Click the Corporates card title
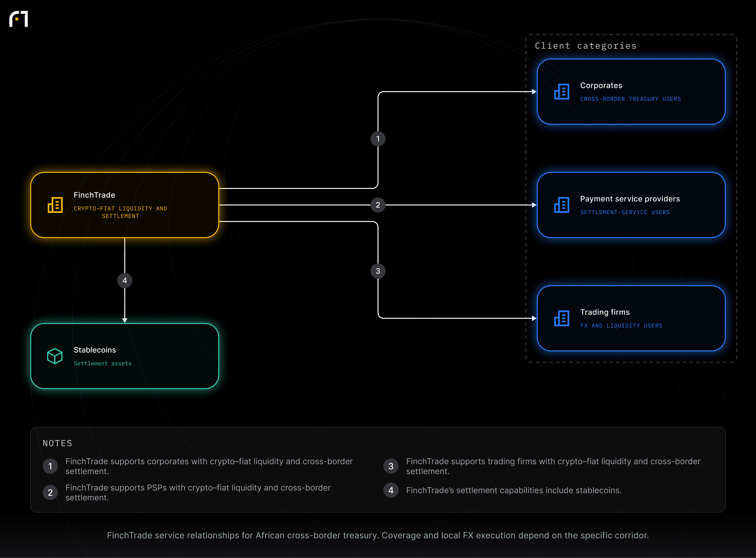The width and height of the screenshot is (756, 558). pos(601,85)
